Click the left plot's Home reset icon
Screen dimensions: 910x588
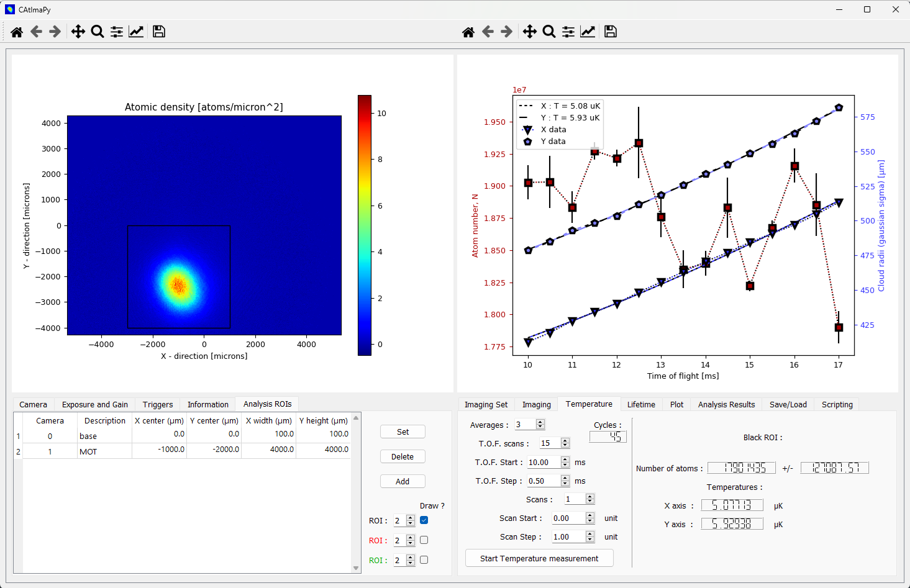17,32
